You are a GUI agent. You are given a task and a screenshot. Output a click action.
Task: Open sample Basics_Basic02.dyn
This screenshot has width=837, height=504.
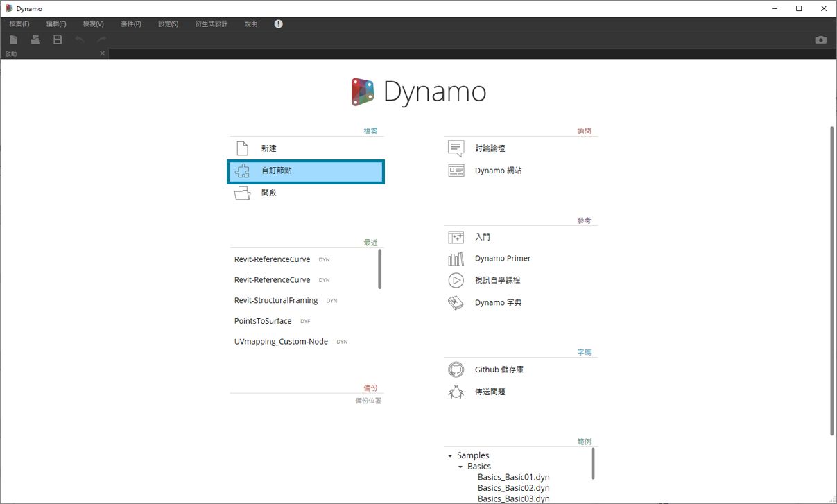point(513,488)
